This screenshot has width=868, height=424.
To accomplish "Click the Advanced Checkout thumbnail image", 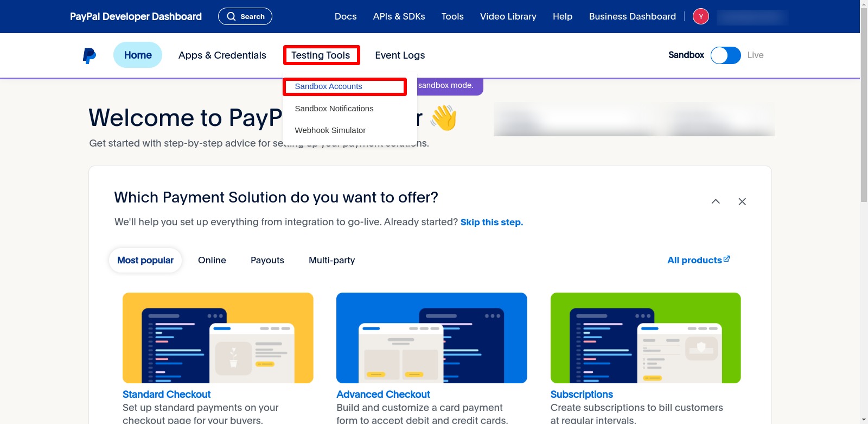I will pos(432,338).
